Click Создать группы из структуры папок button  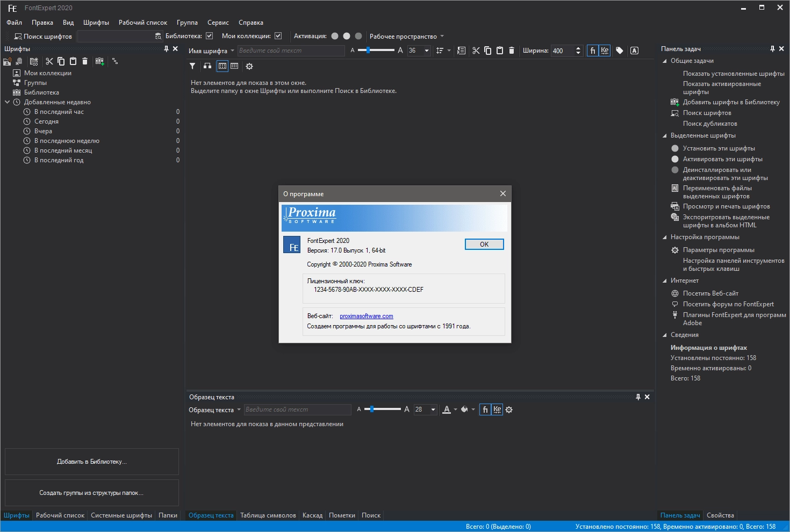point(92,493)
